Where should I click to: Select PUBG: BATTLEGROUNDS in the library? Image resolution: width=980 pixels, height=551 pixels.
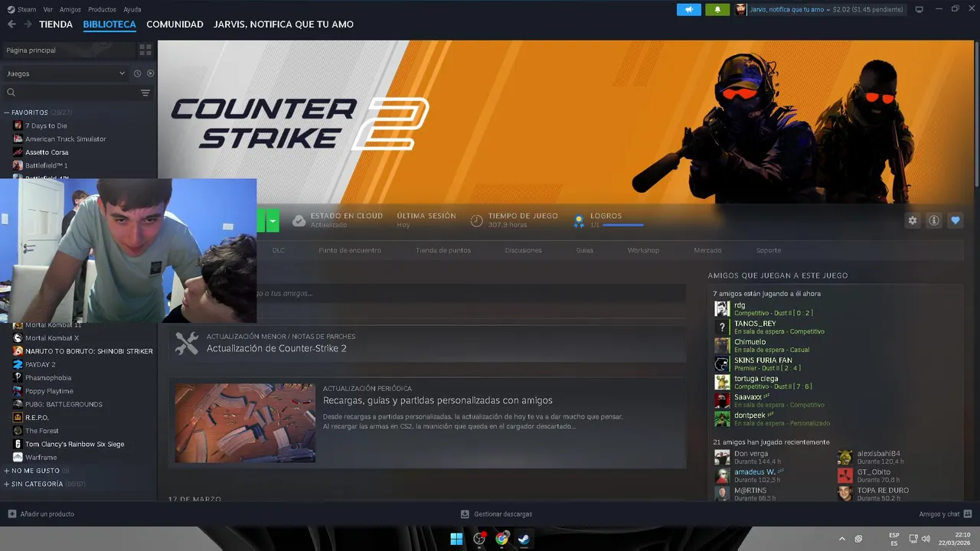tap(64, 404)
